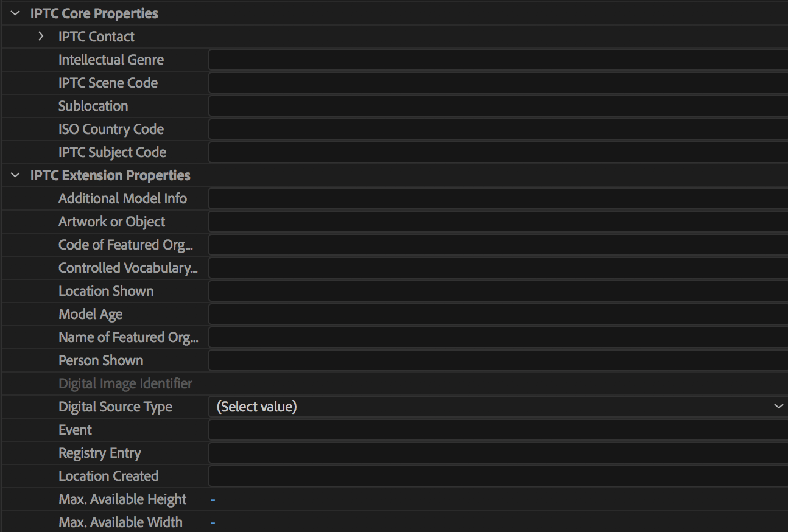Collapse the IPTC Core Properties section
The height and width of the screenshot is (532, 788).
[15, 13]
